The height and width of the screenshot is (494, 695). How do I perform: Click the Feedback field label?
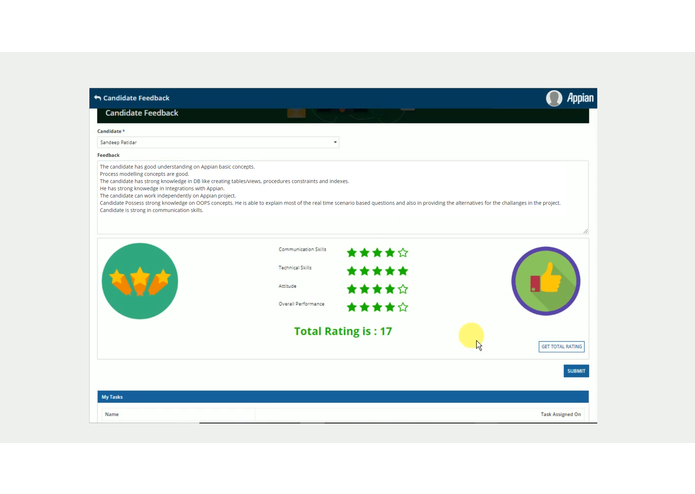click(x=109, y=155)
